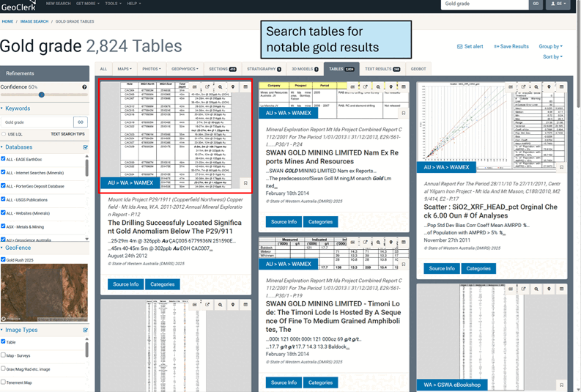Click Set alert link
The height and width of the screenshot is (392, 581).
(470, 46)
